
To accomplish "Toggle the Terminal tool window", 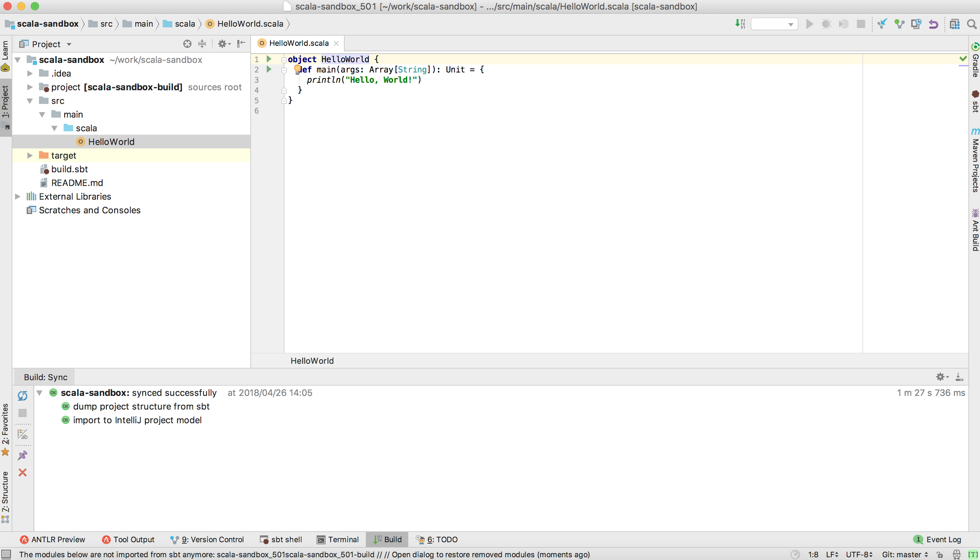I will point(338,539).
